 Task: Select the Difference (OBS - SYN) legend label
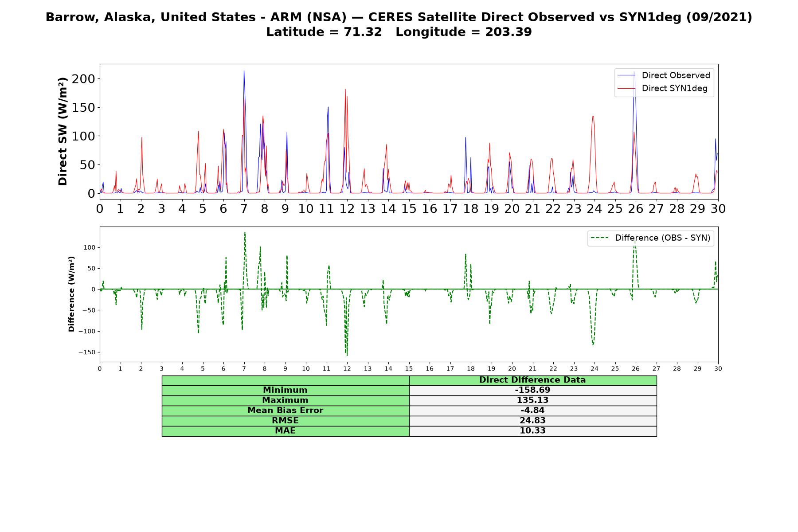coord(662,238)
